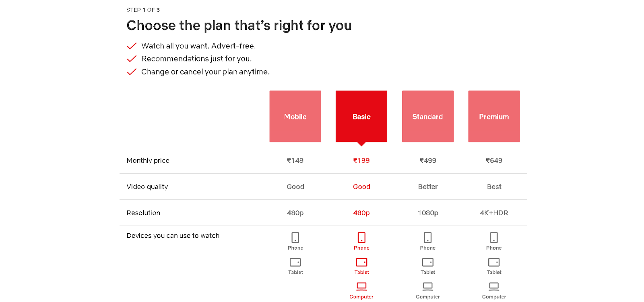Click the red Computer icon under Basic

[361, 286]
